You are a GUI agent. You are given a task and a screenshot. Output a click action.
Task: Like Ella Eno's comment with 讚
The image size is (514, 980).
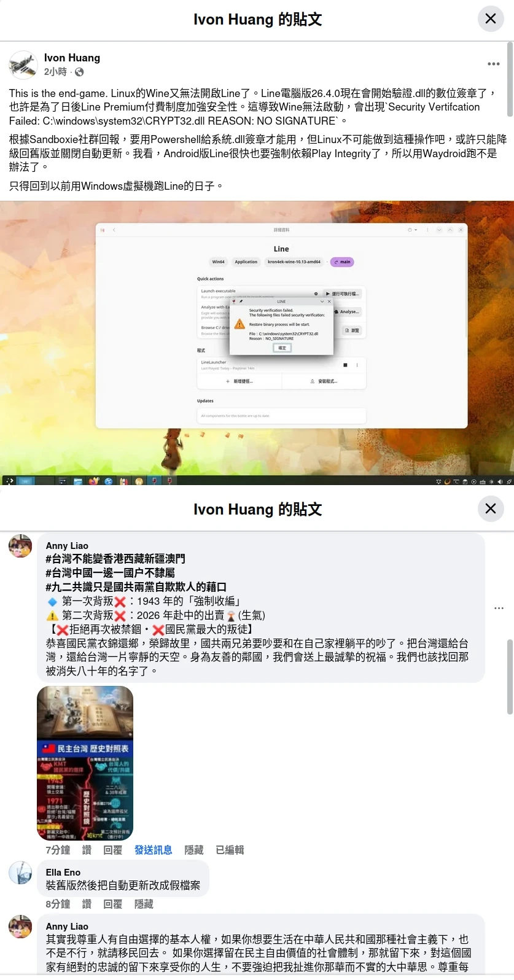point(87,904)
